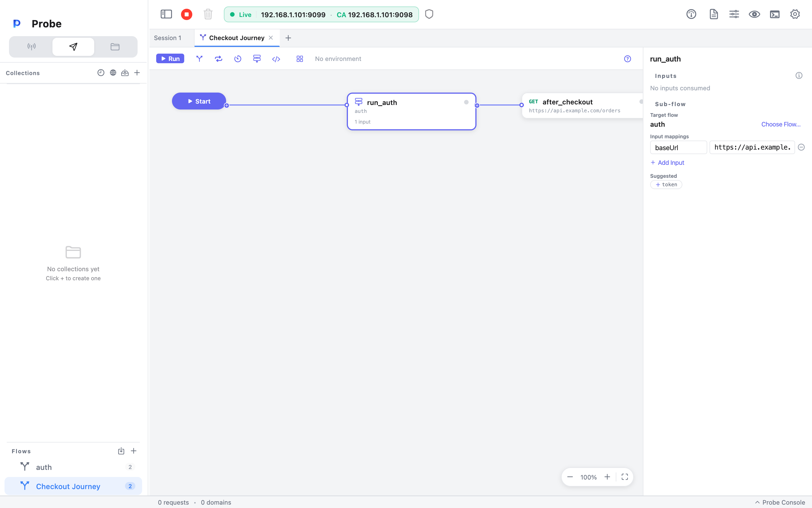Click the 0 requests status bar text
The width and height of the screenshot is (812, 508).
(173, 502)
